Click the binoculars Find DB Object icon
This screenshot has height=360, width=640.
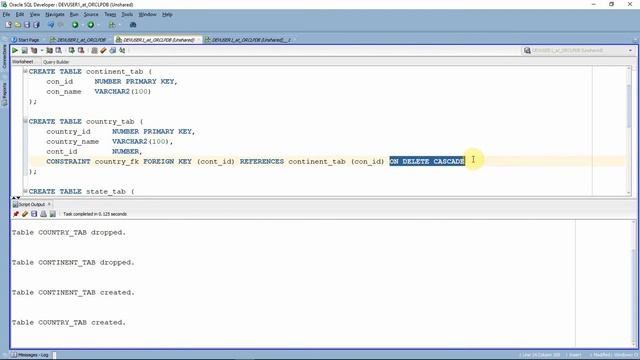(133, 25)
